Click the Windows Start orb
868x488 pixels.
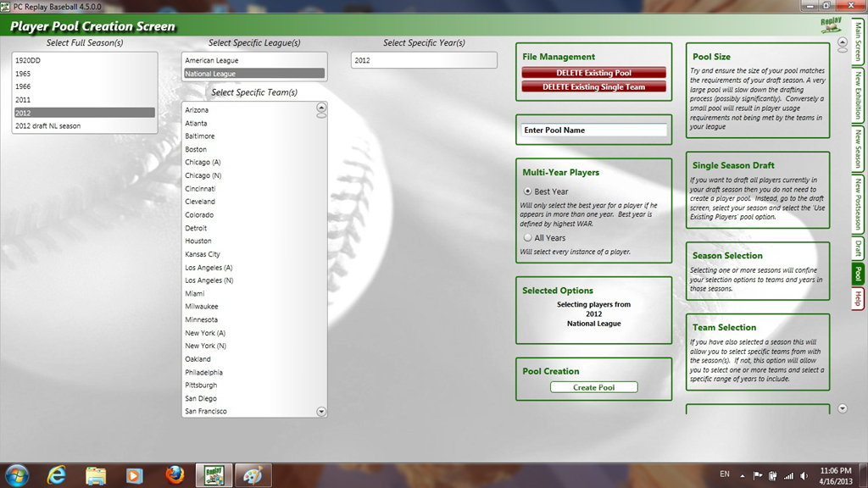[x=17, y=474]
